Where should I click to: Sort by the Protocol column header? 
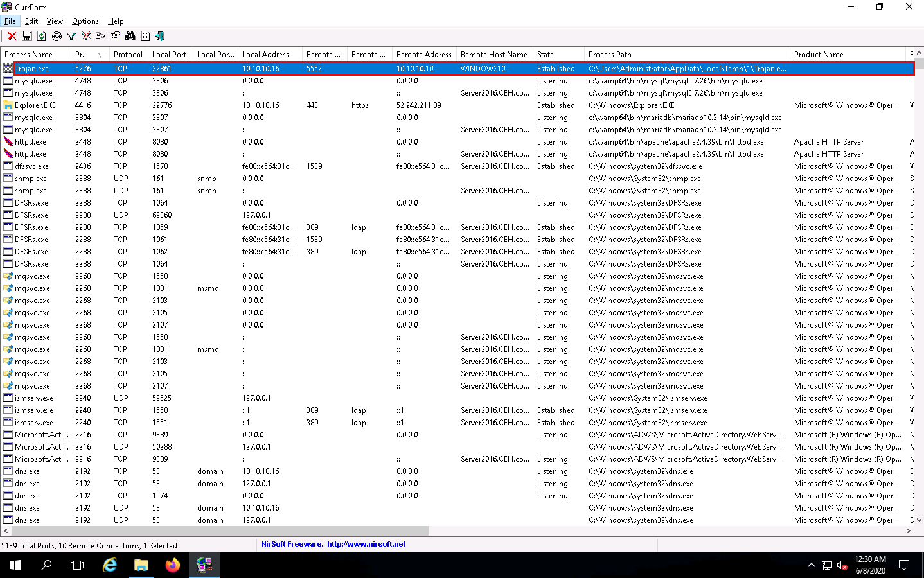click(x=129, y=55)
